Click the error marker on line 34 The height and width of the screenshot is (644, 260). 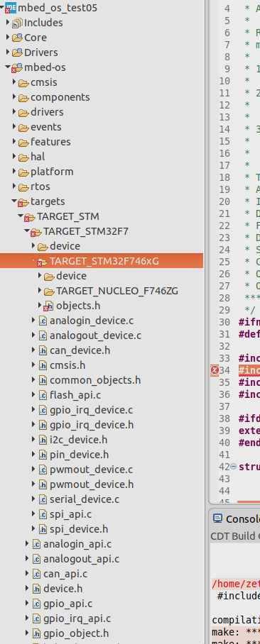point(215,370)
